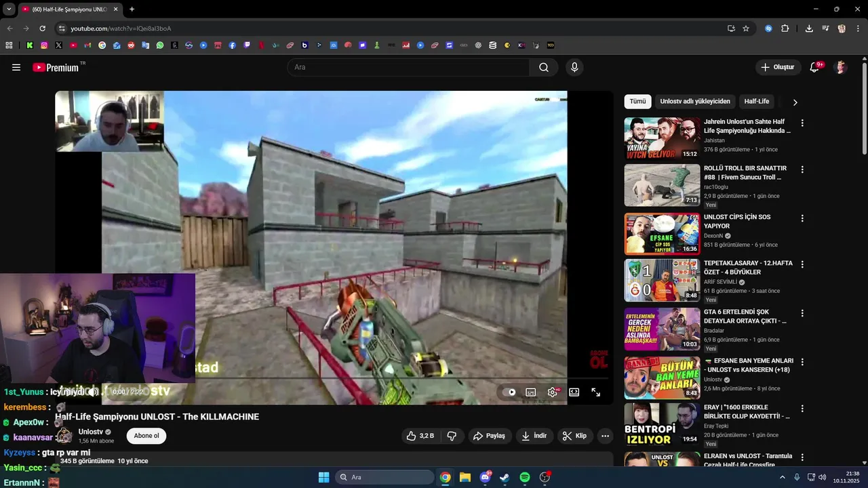Image resolution: width=868 pixels, height=488 pixels.
Task: Open the YouTube hamburger guide menu
Action: pos(16,67)
